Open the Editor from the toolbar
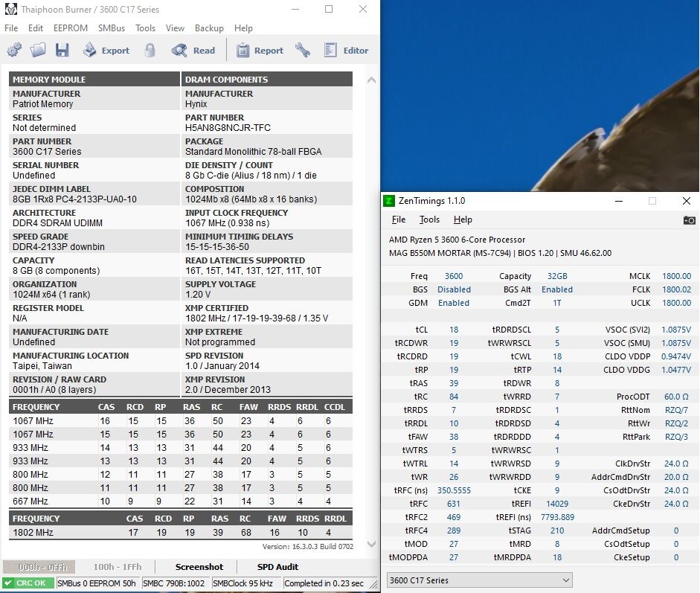Viewport: 700px width, 593px height. pyautogui.click(x=347, y=50)
